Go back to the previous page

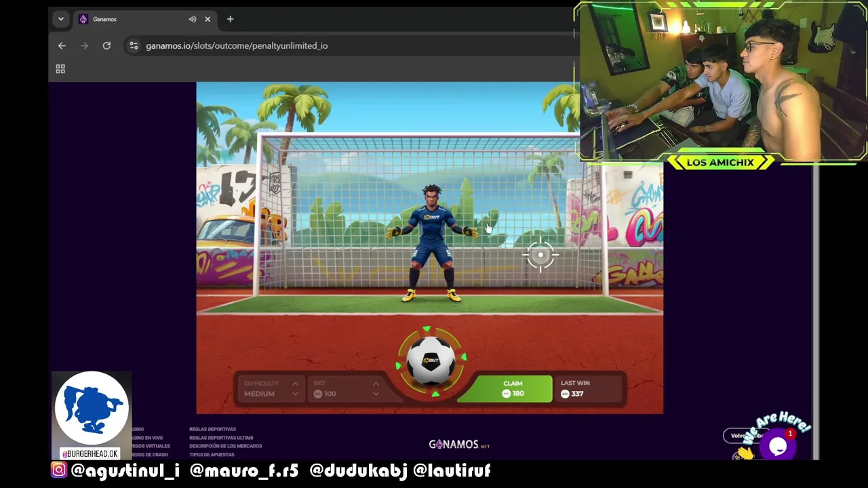pyautogui.click(x=62, y=45)
